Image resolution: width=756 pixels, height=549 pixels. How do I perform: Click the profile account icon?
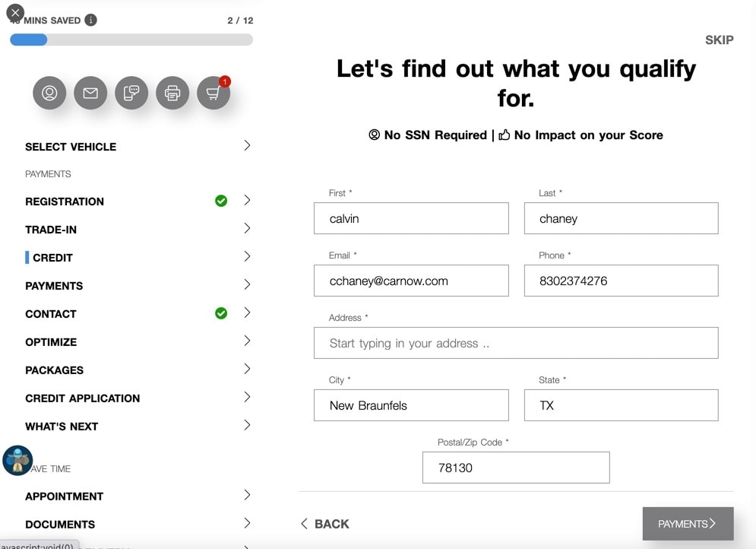point(49,94)
